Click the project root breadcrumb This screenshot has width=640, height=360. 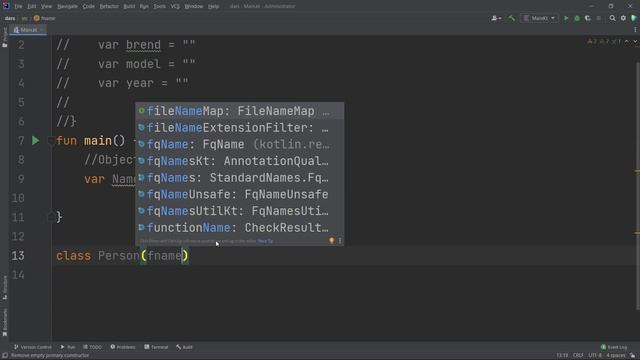tap(10, 18)
